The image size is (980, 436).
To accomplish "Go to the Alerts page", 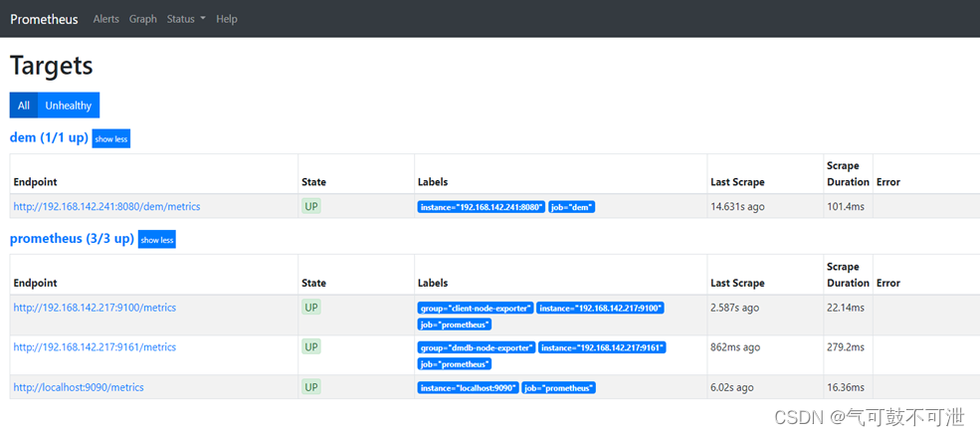I will (105, 19).
